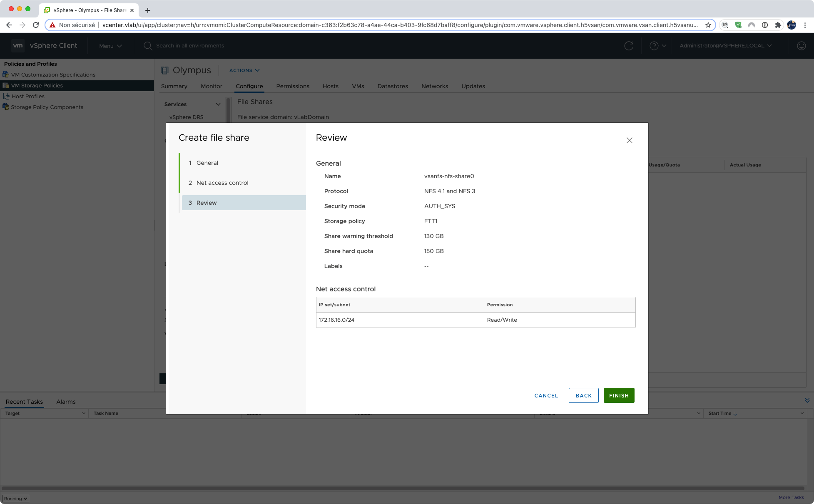The image size is (814, 504).
Task: Open the browser extensions puzzle icon
Action: click(778, 25)
